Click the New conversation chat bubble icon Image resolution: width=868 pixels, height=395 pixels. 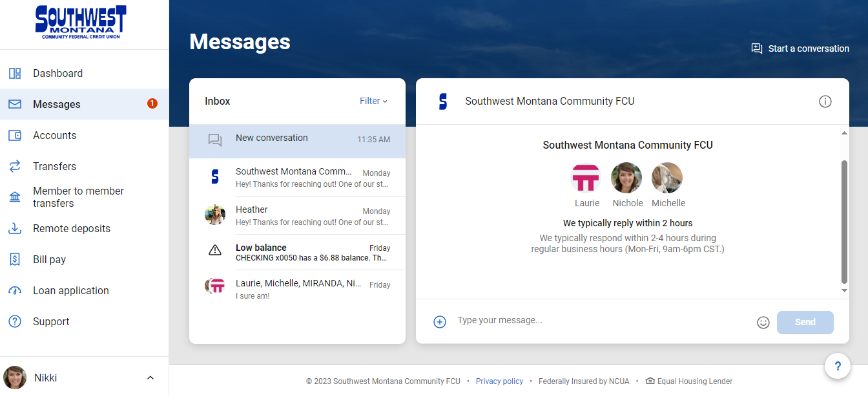(215, 140)
